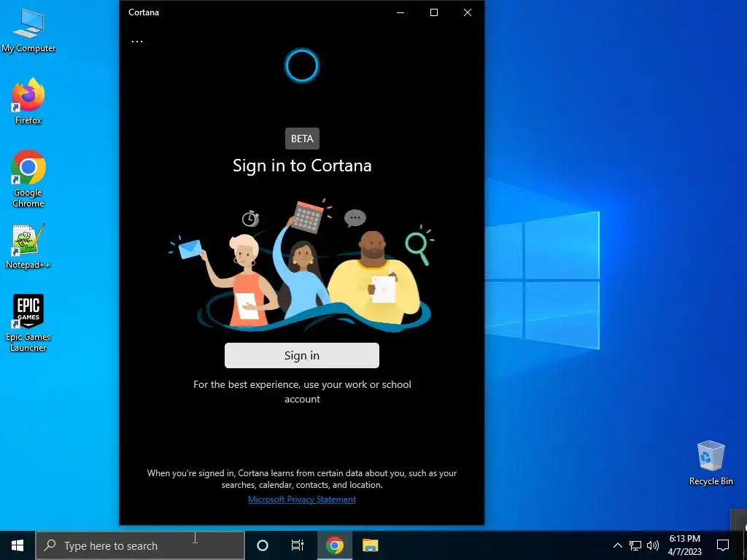Open the Cortana three-dot menu
The height and width of the screenshot is (560, 747).
[137, 42]
